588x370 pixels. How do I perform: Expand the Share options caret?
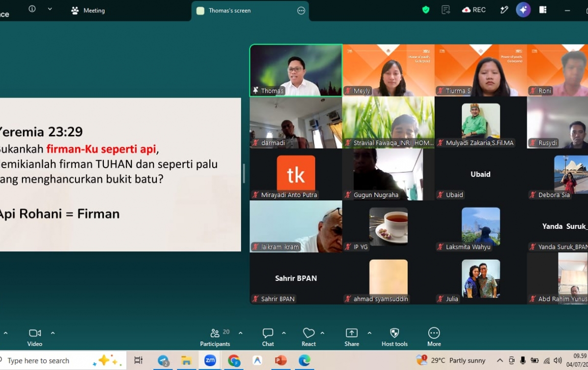point(369,333)
